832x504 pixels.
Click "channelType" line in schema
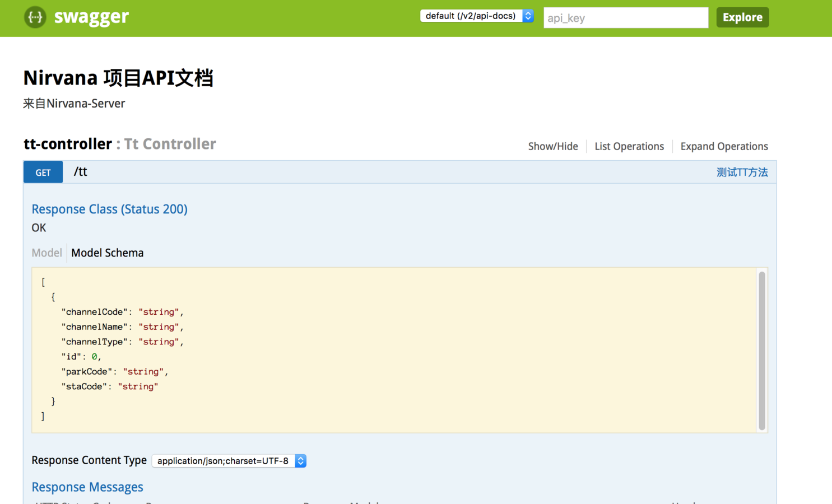[x=123, y=342]
